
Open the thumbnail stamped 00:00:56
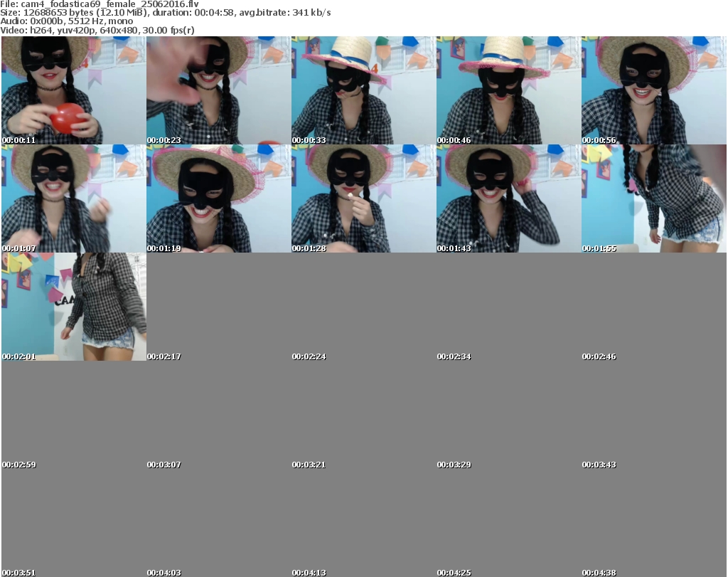[654, 90]
